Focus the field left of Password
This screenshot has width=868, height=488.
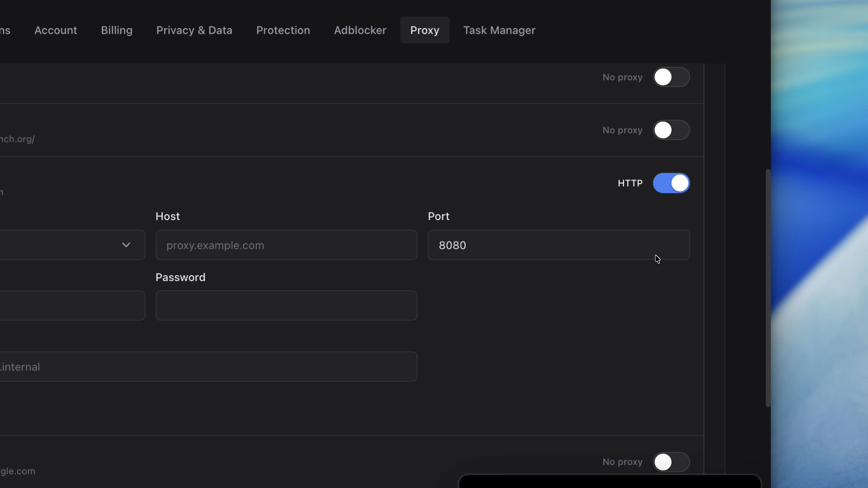(72, 305)
